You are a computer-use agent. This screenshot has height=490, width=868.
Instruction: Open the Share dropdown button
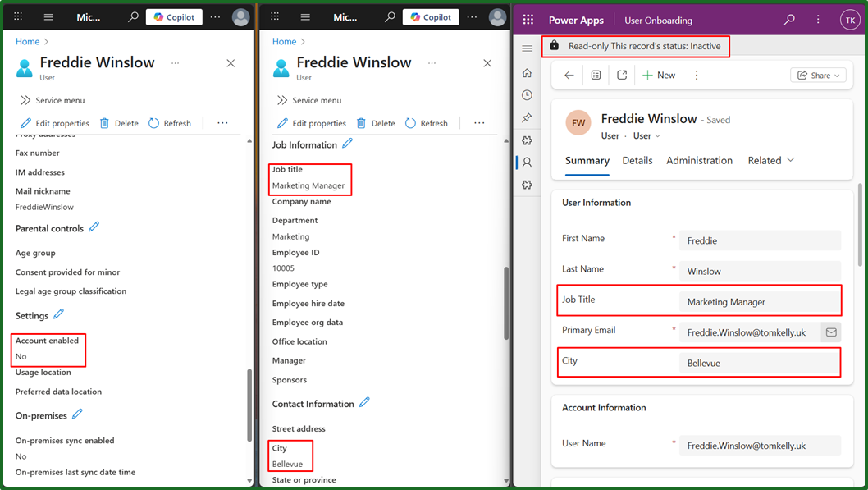[x=818, y=76]
